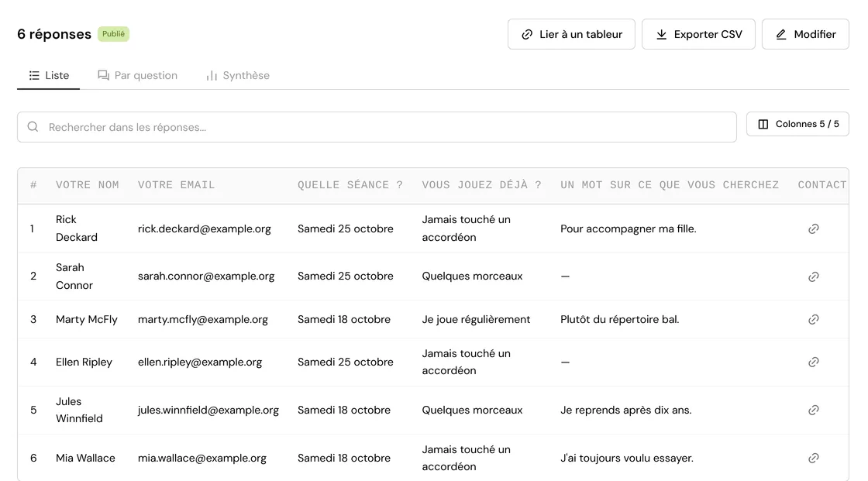The image size is (868, 481).
Task: Click the VOTRE NOM column header
Action: [x=88, y=185]
